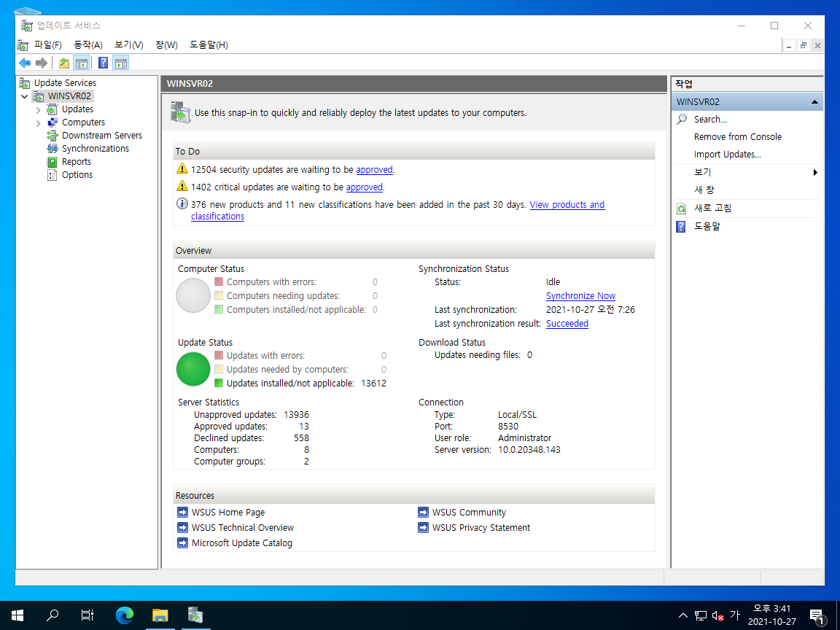Collapse the WINSVR02 tree node
This screenshot has width=840, height=630.
click(25, 96)
